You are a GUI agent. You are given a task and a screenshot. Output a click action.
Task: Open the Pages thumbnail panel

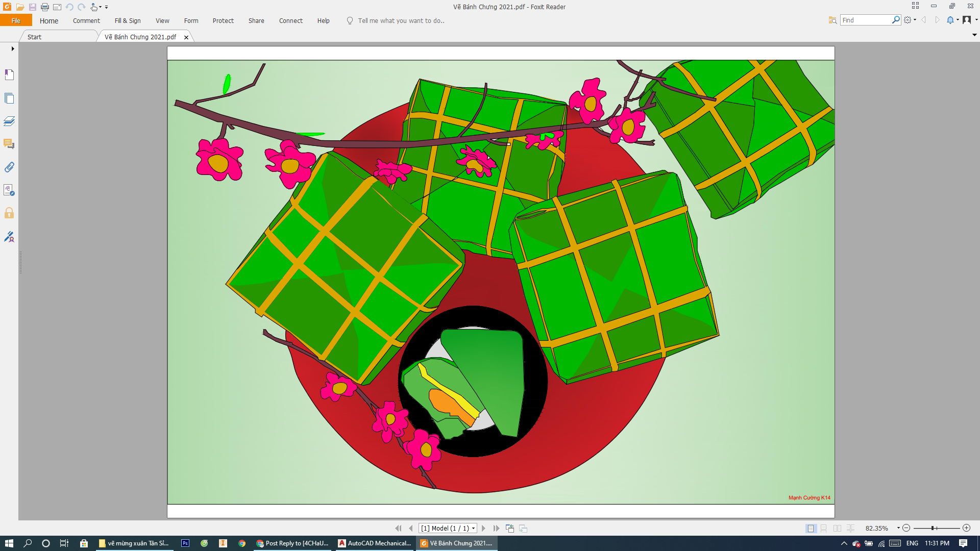coord(9,98)
